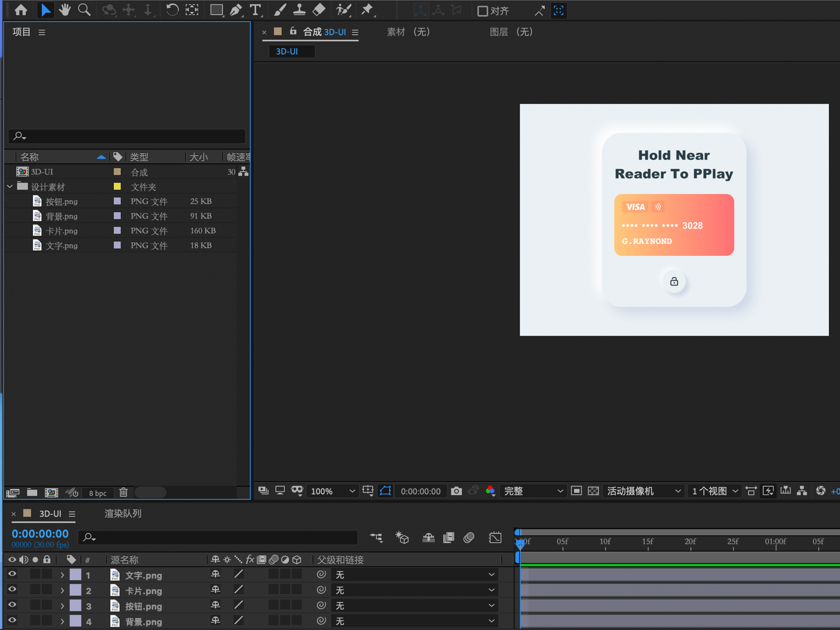Click the 8 bpc color depth button

coord(98,493)
